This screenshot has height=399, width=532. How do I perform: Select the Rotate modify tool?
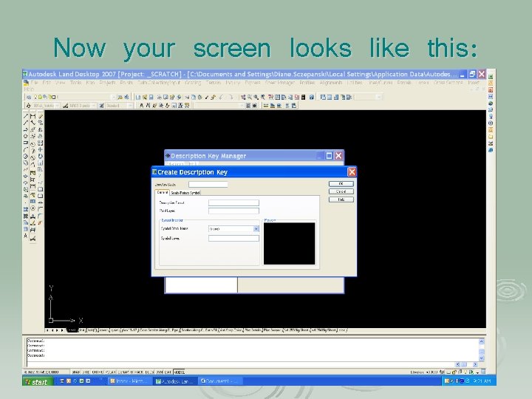pyautogui.click(x=41, y=156)
